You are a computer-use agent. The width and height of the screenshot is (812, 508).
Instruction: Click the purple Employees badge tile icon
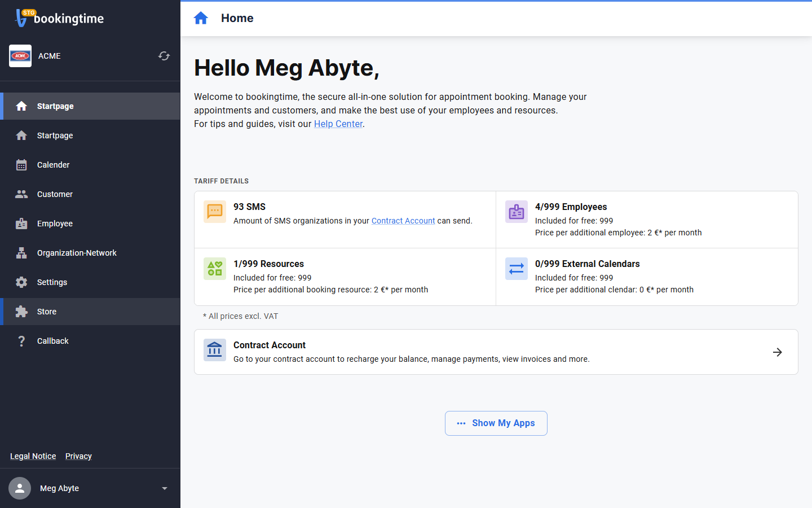517,212
